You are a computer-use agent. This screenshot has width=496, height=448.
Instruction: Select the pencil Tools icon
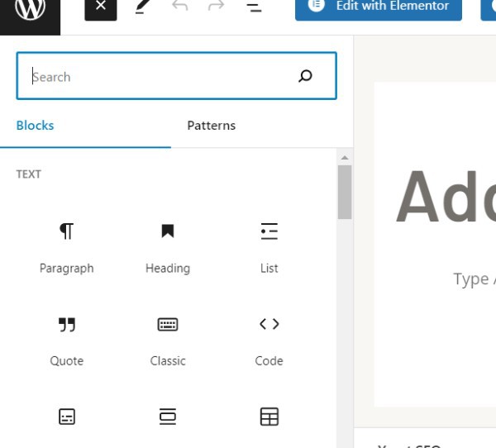coord(143,7)
